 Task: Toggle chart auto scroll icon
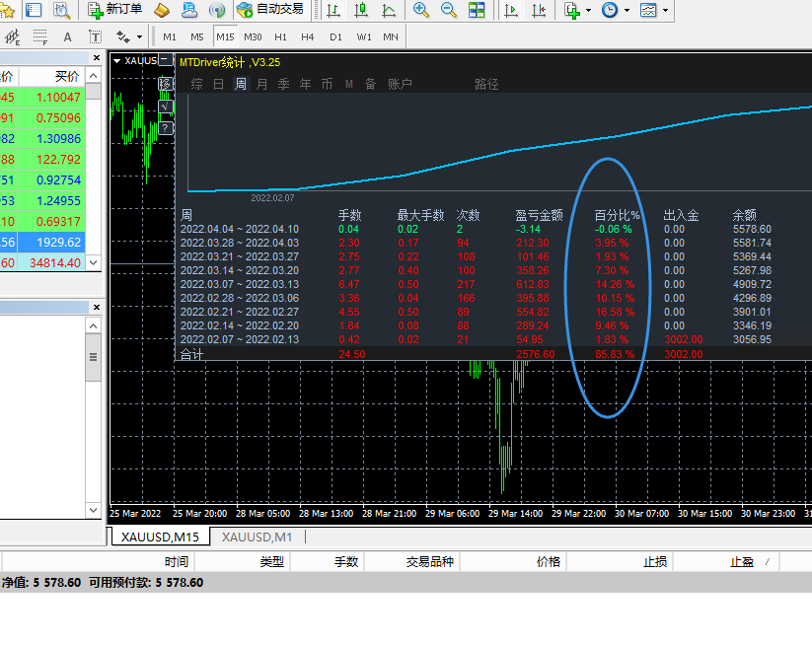(511, 10)
